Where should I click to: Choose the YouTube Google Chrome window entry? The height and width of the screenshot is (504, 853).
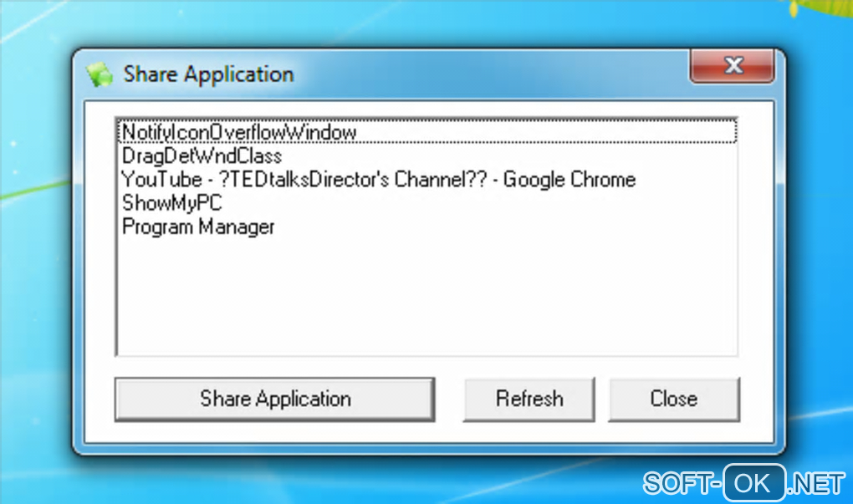pyautogui.click(x=379, y=180)
